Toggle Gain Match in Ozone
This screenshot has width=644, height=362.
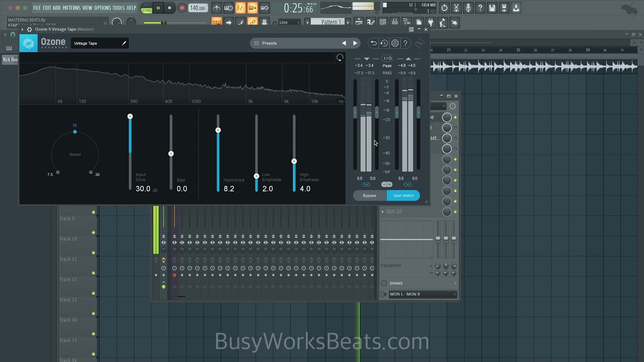(404, 196)
